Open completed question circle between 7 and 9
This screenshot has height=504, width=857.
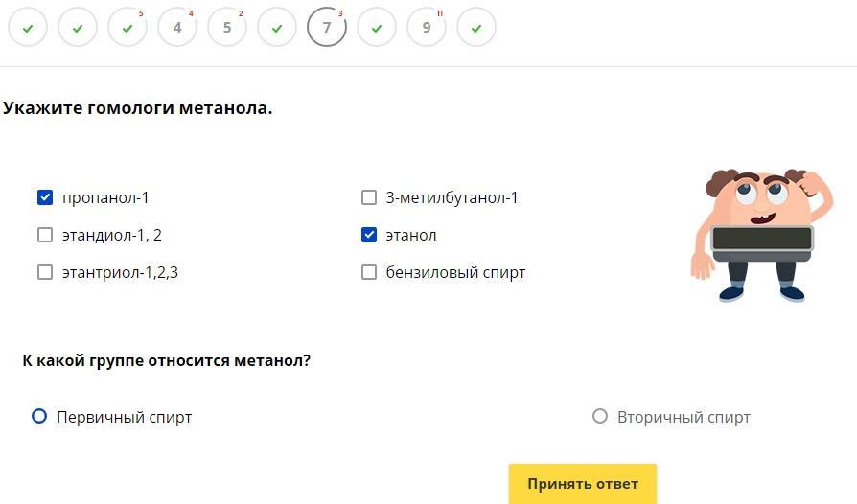pos(377,28)
